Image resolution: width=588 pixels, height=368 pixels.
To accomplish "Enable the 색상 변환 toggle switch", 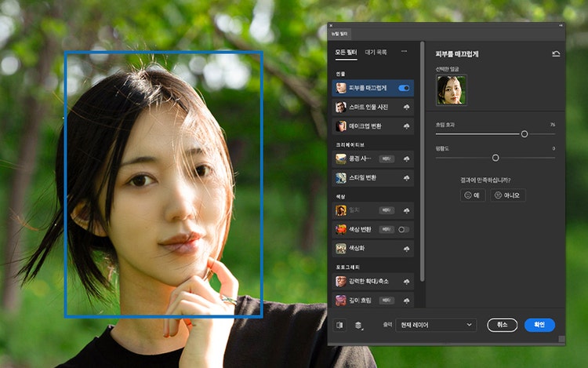I will click(x=404, y=230).
